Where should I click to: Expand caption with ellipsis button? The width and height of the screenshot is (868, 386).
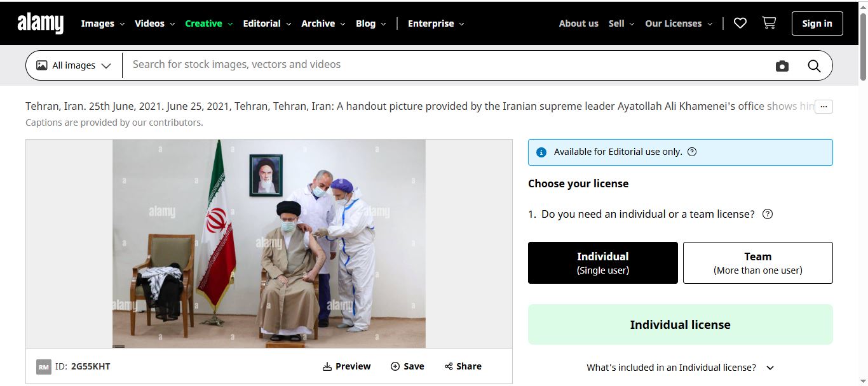tap(824, 107)
